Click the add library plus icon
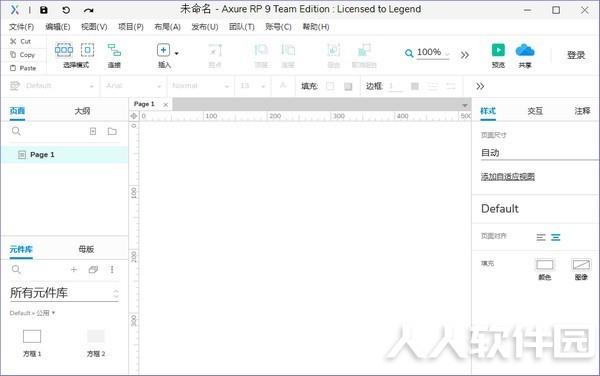This screenshot has width=600, height=376. (x=74, y=270)
